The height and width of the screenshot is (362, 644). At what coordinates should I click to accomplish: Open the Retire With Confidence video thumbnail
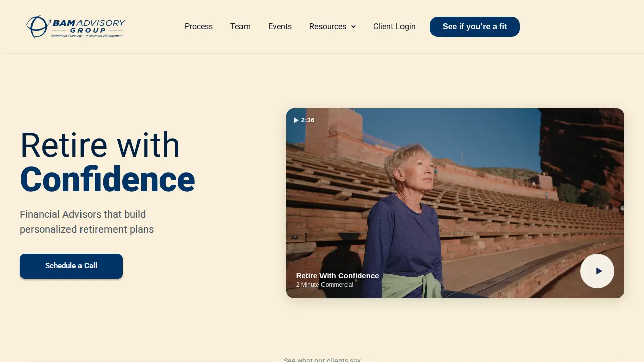[455, 203]
